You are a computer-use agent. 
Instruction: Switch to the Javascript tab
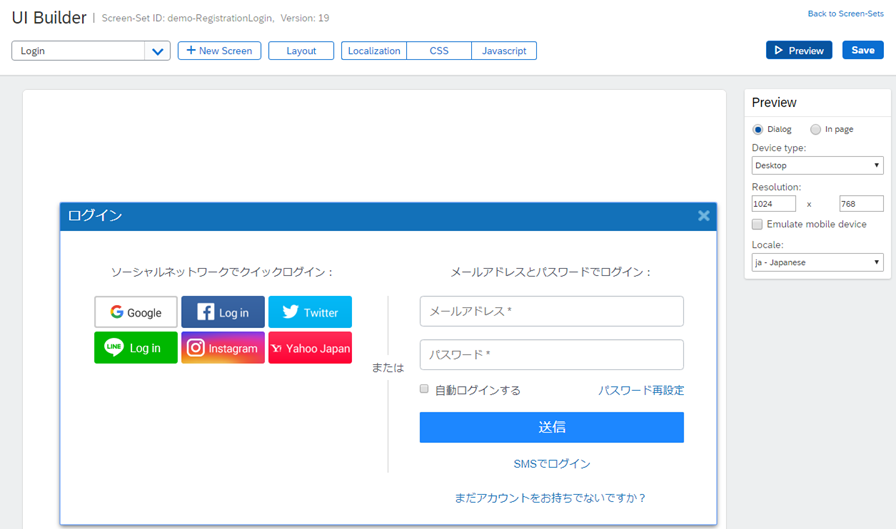pyautogui.click(x=504, y=51)
